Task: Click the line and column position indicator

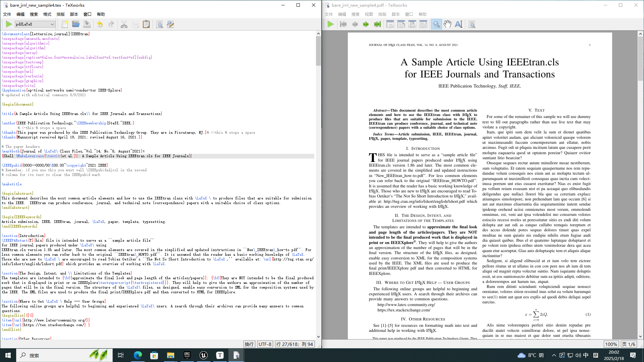Action: pos(294,344)
